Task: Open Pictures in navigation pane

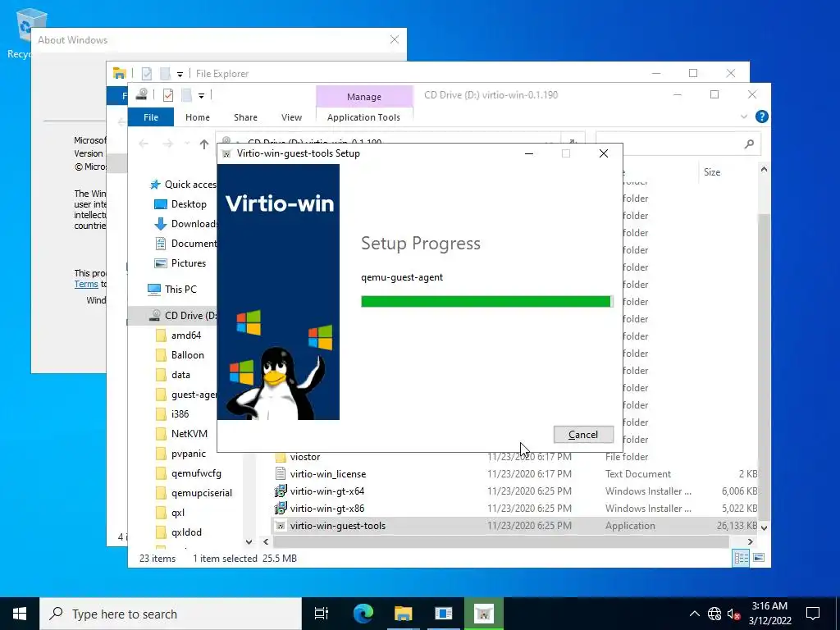Action: (x=180, y=263)
